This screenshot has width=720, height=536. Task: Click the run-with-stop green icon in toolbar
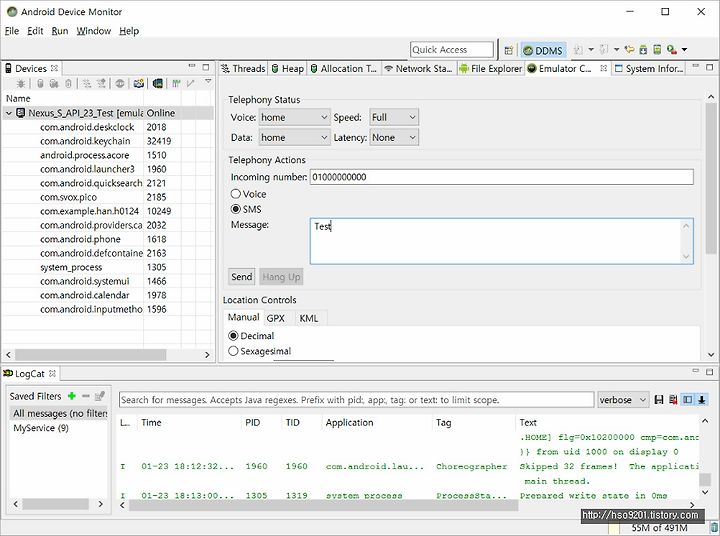coord(672,49)
